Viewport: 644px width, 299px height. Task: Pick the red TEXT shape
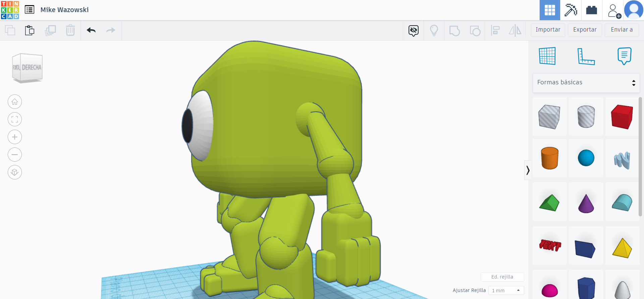pos(549,246)
